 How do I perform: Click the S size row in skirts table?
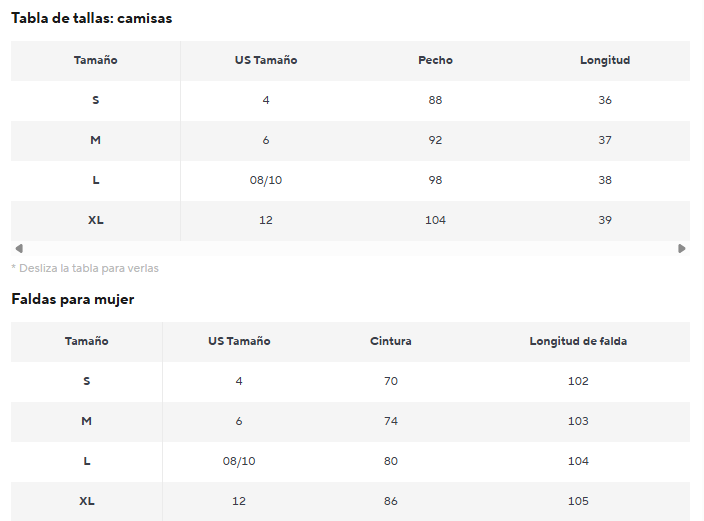click(350, 381)
